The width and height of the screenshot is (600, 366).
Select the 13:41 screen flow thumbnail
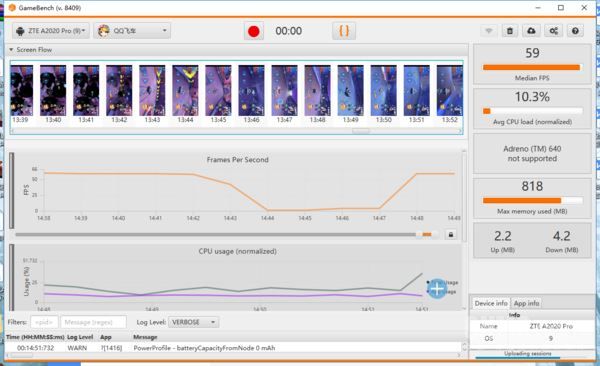pos(86,90)
